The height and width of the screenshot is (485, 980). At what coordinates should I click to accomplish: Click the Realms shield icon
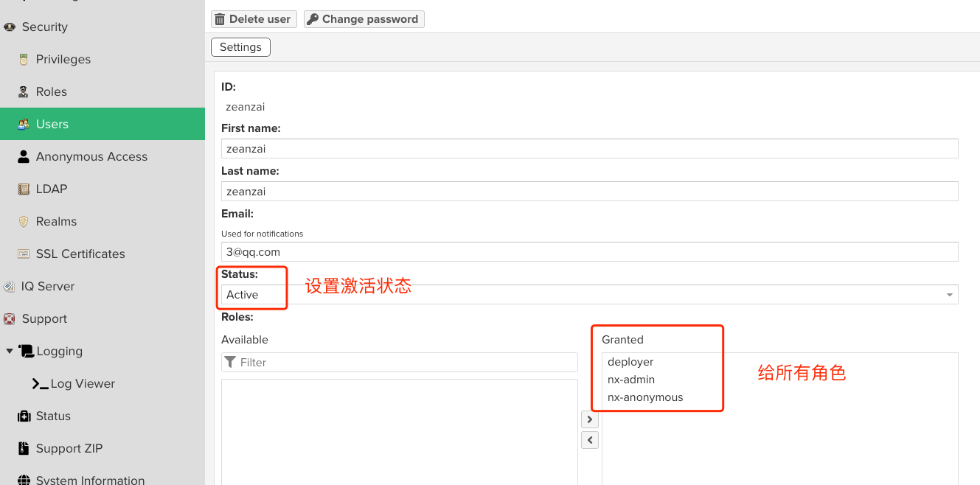(x=24, y=222)
